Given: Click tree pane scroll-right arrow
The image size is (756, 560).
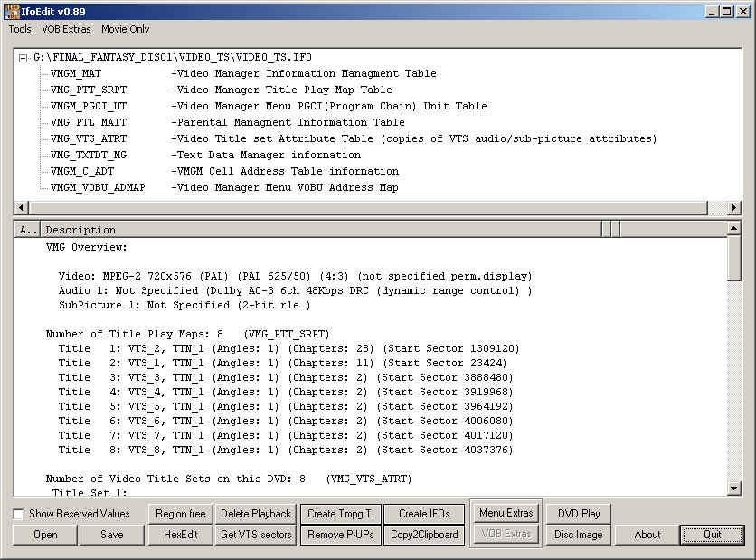Looking at the screenshot, I should 733,208.
